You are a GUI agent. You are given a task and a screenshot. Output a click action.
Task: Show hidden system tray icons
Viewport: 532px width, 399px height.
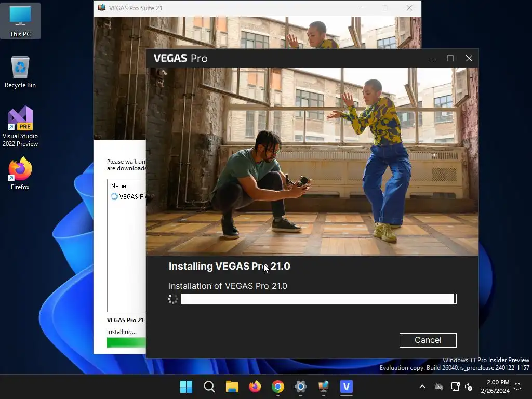(422, 387)
